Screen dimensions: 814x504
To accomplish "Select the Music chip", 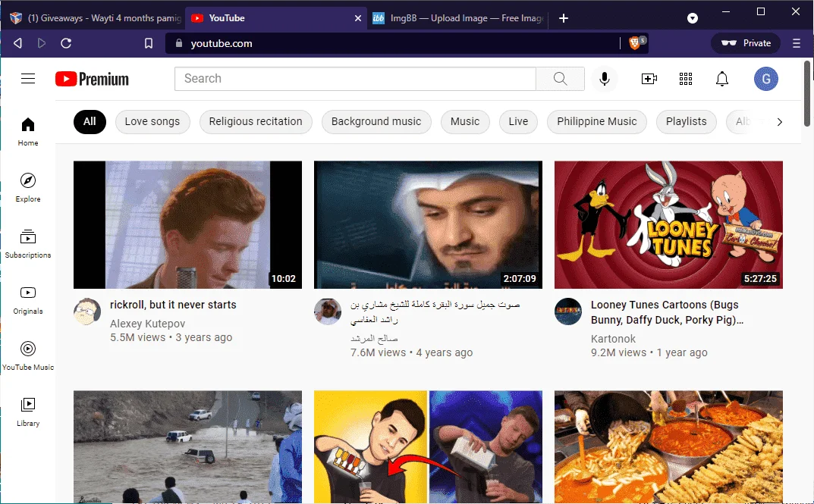I will tap(465, 122).
